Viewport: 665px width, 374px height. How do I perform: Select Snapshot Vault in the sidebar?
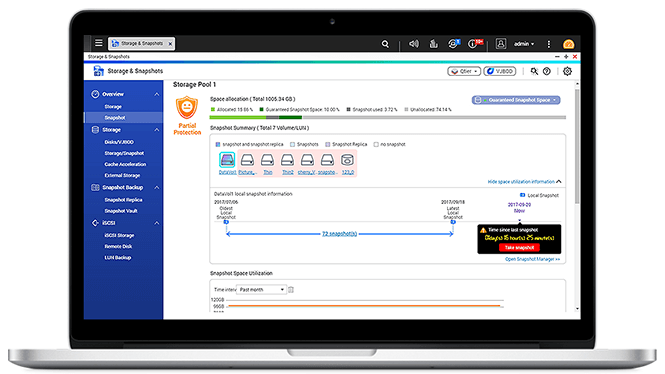tap(121, 211)
